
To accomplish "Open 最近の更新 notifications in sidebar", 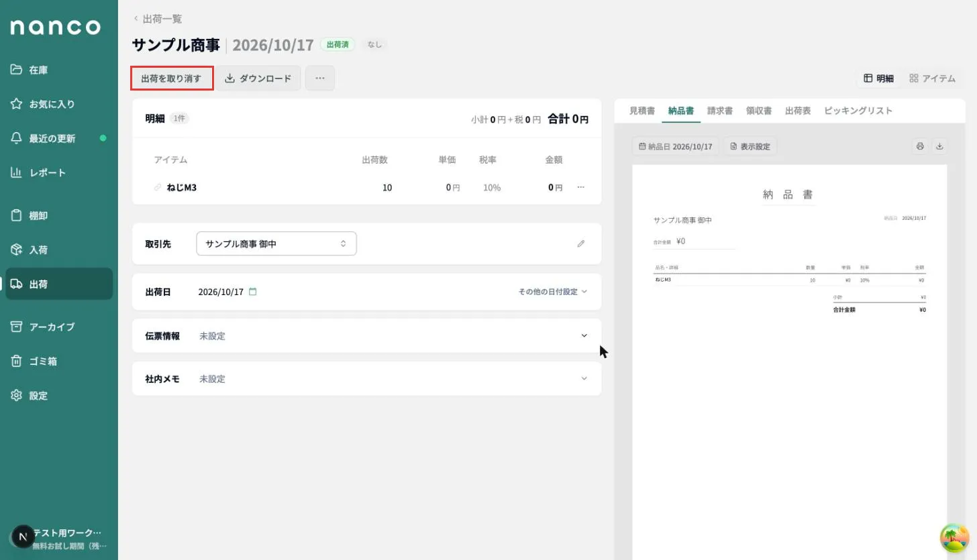I will pos(59,138).
